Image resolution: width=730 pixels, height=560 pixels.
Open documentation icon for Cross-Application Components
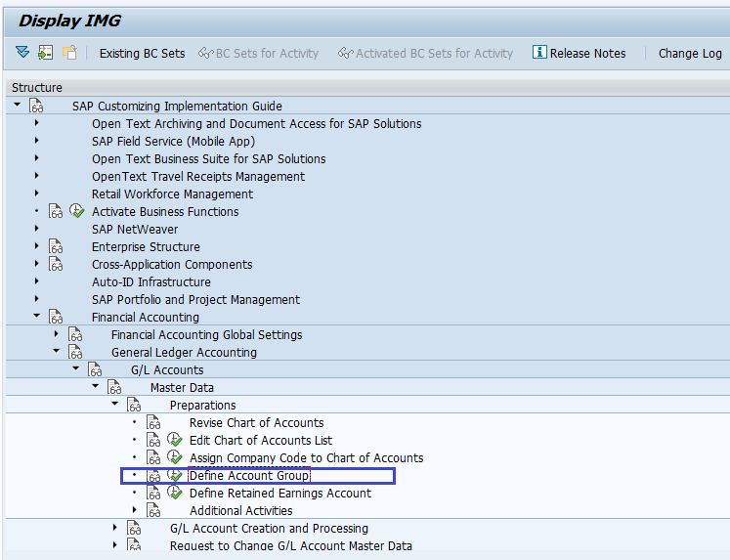tap(56, 264)
